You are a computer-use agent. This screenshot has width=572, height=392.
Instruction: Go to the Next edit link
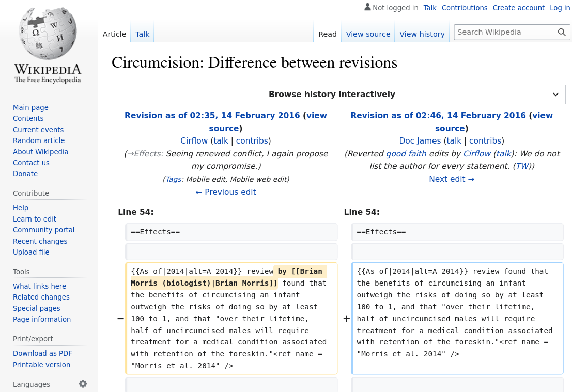coord(451,179)
